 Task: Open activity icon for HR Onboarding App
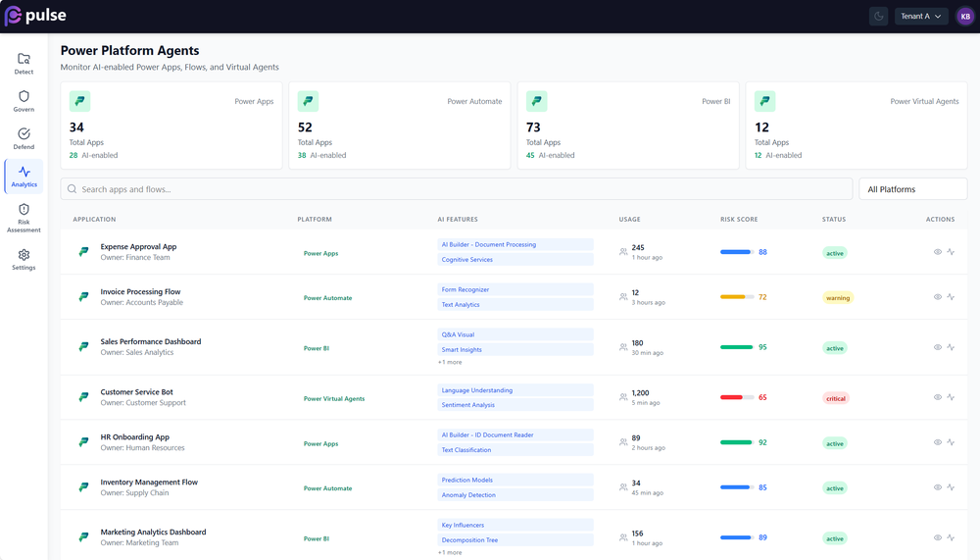(x=951, y=442)
